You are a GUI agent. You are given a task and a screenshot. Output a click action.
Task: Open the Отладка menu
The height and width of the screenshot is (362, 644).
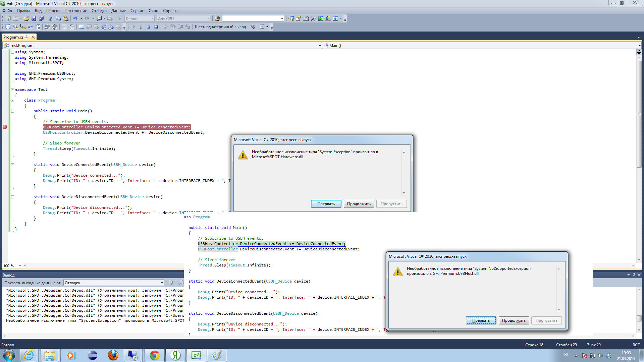(x=99, y=11)
